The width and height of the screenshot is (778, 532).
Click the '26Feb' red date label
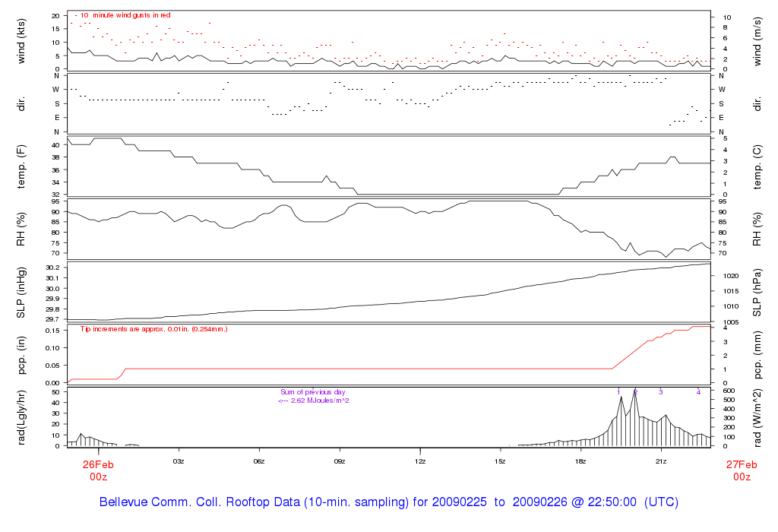[x=98, y=465]
